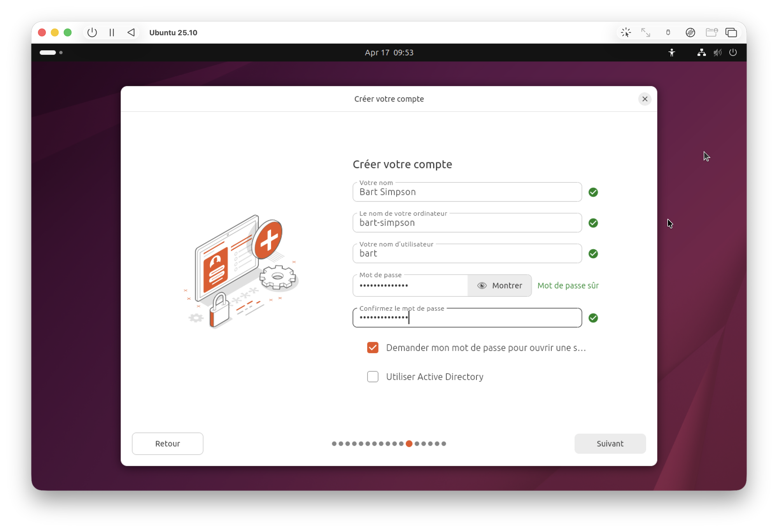The image size is (778, 532).
Task: Open the CD/DVD drive icon
Action: coord(690,33)
